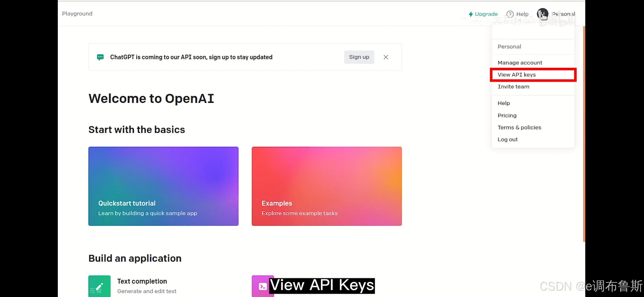Open the Text completion link
The height and width of the screenshot is (297, 644).
click(x=142, y=281)
